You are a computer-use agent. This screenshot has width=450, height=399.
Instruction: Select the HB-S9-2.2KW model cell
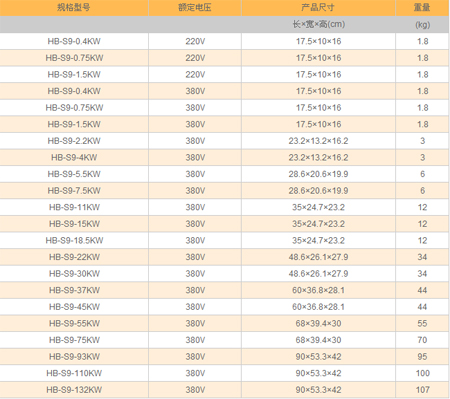click(74, 141)
